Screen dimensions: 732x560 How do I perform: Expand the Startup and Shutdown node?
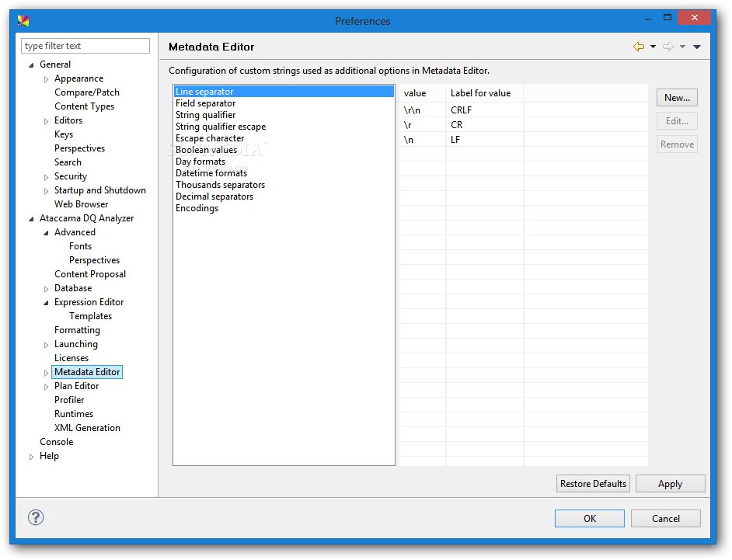tap(46, 191)
